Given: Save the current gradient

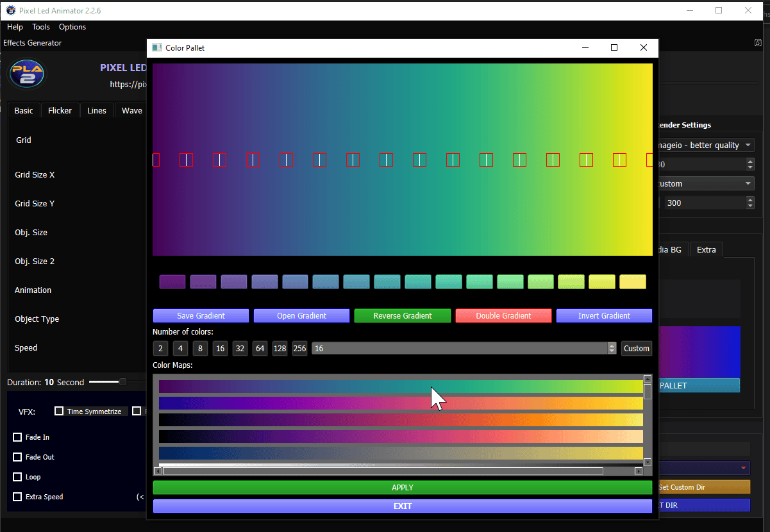Looking at the screenshot, I should pos(200,315).
